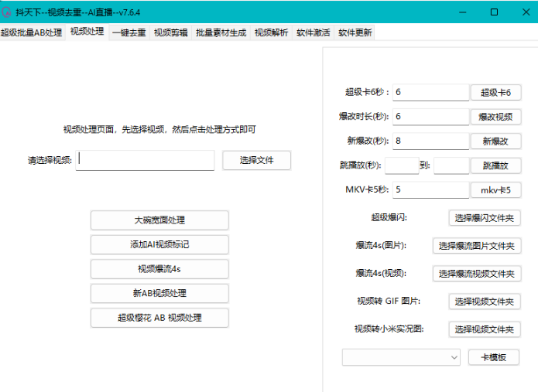Viewport: 538px width, 392px height.
Task: Click 选择爆闪文件夹 button
Action: click(x=485, y=218)
